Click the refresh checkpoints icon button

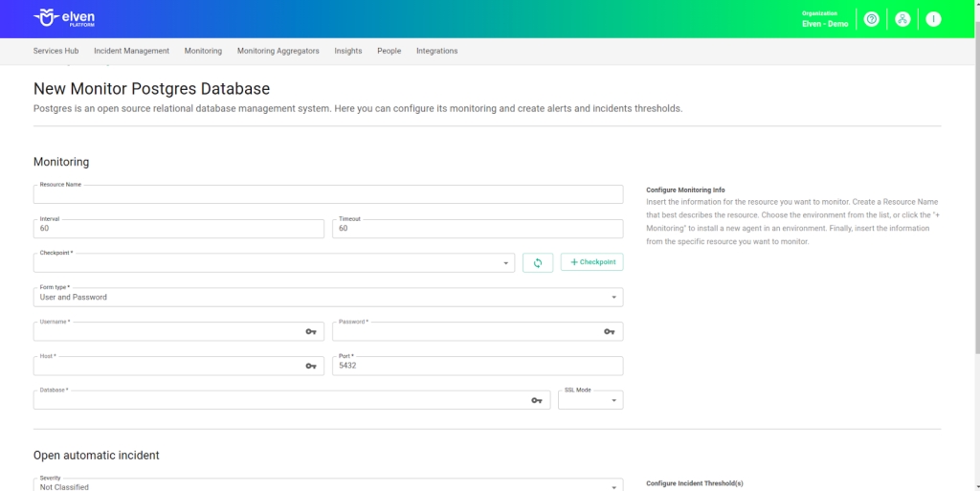pos(538,262)
